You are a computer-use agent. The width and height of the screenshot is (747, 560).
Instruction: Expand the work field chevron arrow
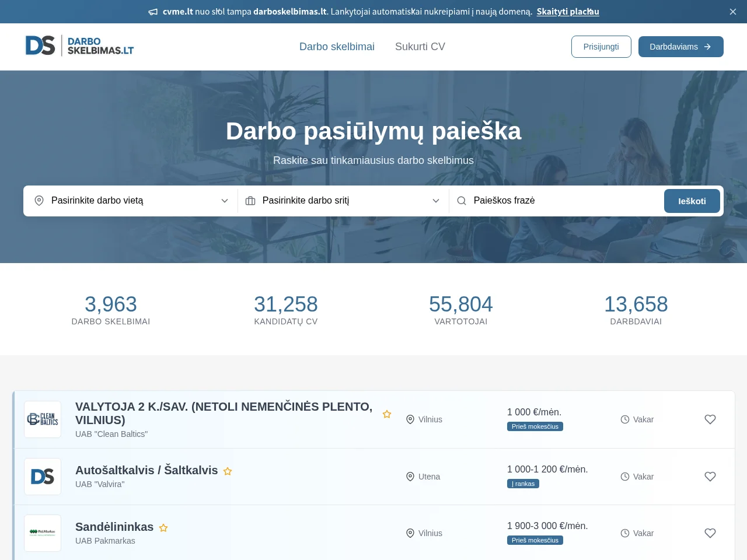(x=436, y=201)
